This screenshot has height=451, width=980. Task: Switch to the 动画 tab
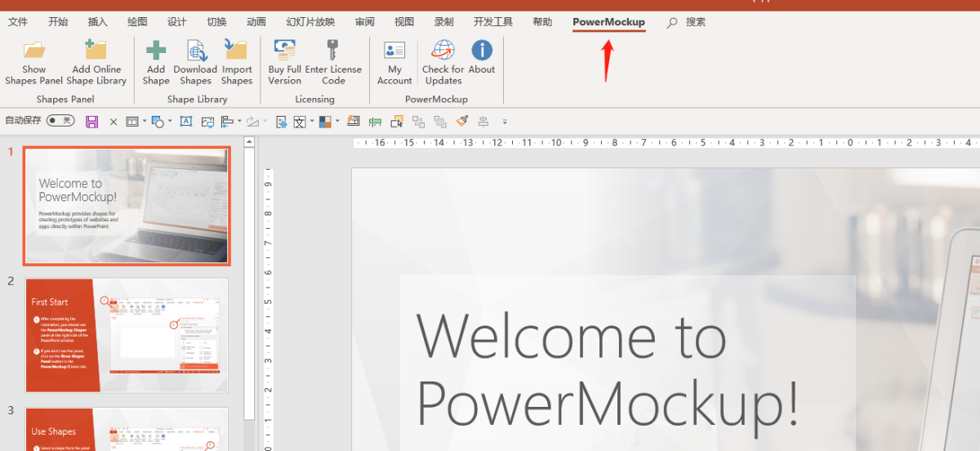click(256, 22)
